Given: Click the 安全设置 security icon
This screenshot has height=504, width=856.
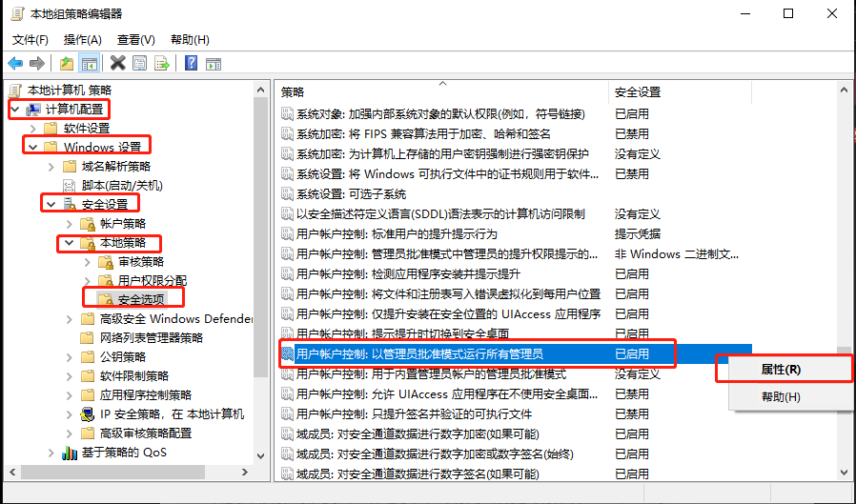Looking at the screenshot, I should pyautogui.click(x=70, y=205).
